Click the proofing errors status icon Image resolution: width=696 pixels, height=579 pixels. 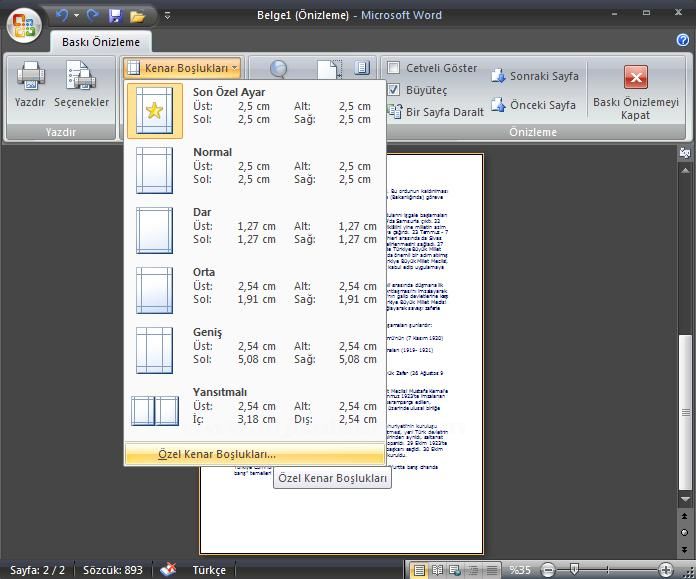168,570
